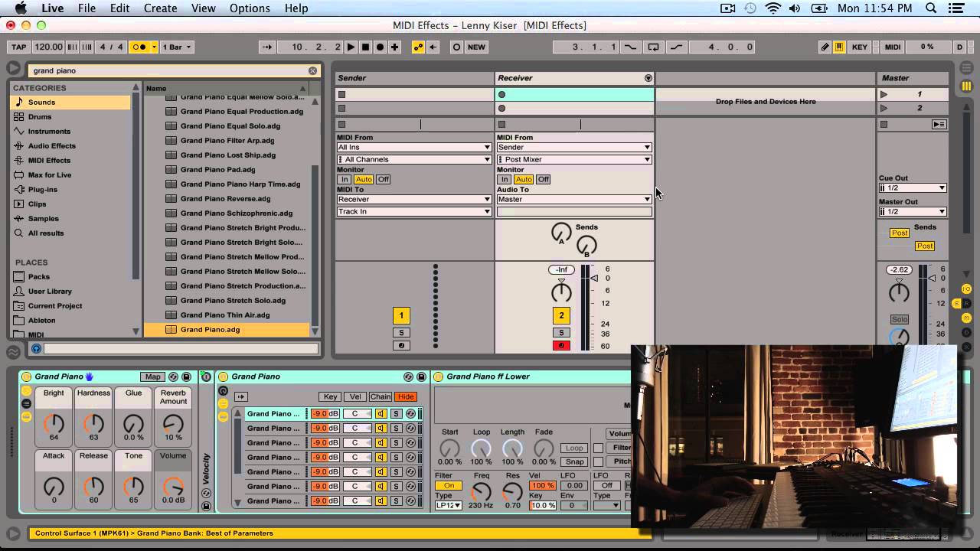Toggle Grand Piano rack device activator
980x551 pixels.
coord(27,377)
